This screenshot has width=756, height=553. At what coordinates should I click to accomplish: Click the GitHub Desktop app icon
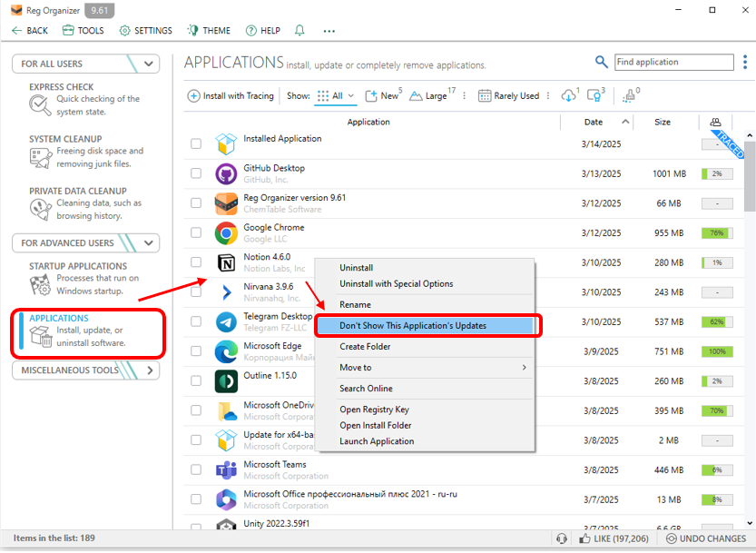pos(226,173)
